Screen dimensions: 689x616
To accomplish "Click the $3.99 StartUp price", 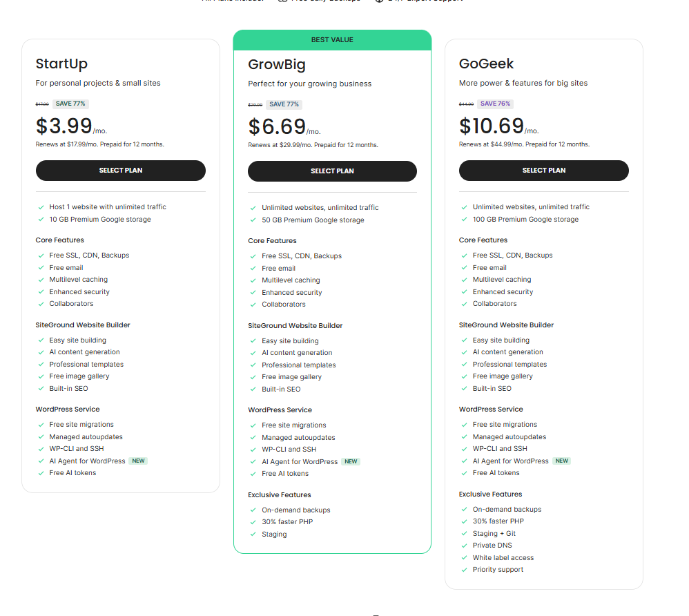I will pos(64,126).
